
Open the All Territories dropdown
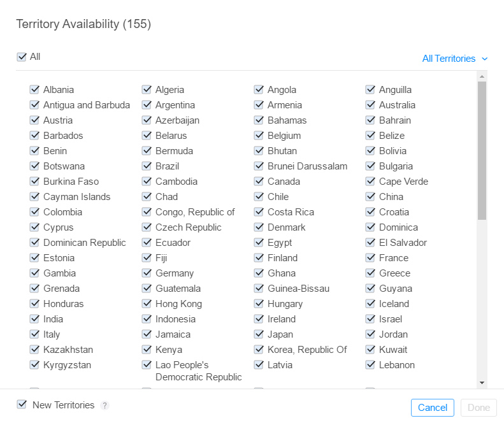point(455,59)
